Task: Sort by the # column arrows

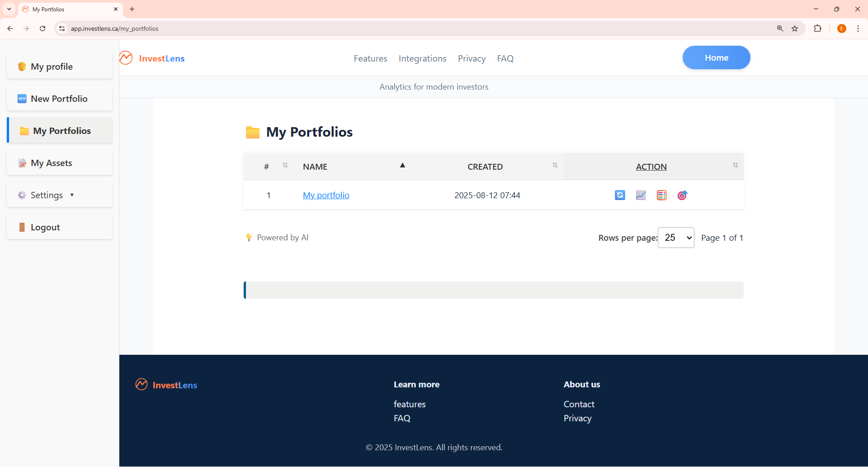Action: 285,165
